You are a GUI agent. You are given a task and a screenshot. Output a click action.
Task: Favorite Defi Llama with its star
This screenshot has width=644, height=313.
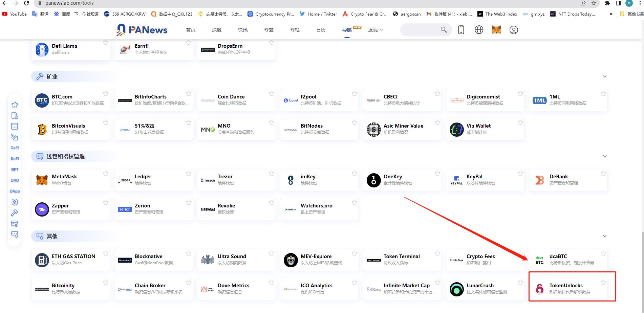point(106,43)
